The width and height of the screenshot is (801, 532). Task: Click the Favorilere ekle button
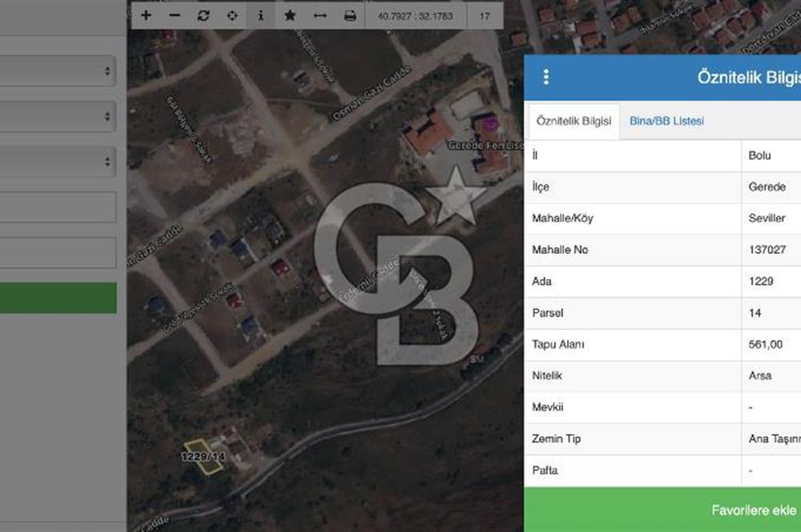[x=753, y=510]
